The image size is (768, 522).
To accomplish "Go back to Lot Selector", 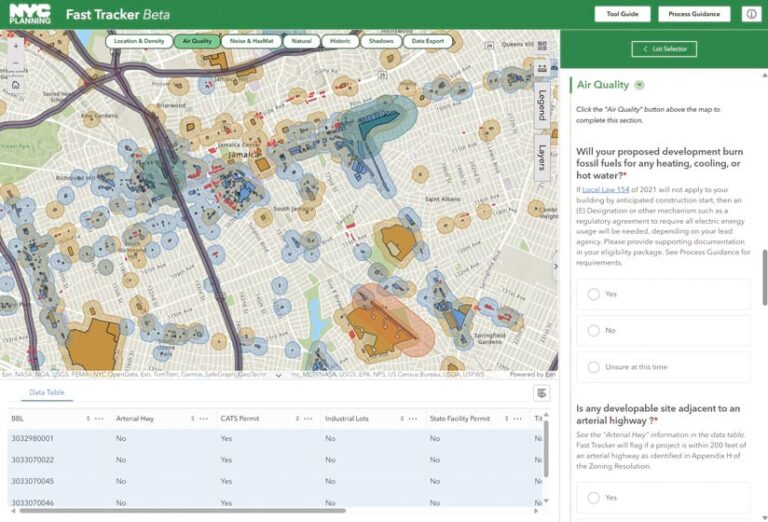I will tap(664, 49).
